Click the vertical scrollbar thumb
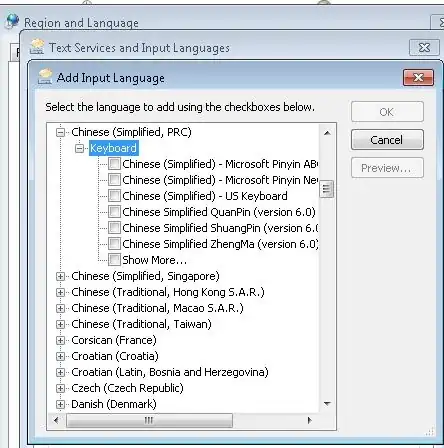 tap(327, 189)
